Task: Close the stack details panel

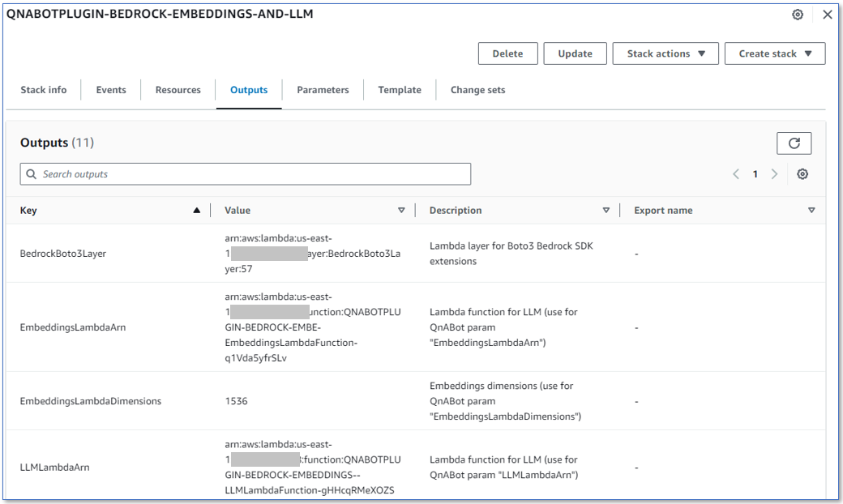Action: tap(828, 15)
